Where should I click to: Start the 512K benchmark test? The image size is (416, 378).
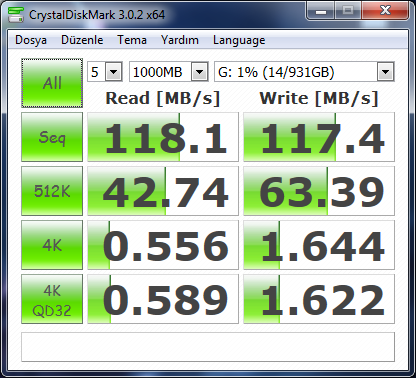52,191
